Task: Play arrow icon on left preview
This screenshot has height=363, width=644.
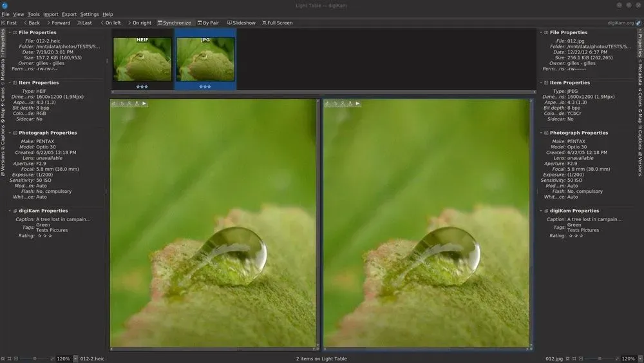Action: pyautogui.click(x=144, y=104)
